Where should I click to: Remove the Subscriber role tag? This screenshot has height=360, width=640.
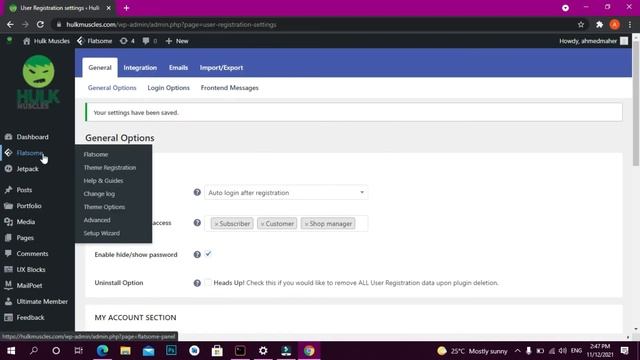click(x=216, y=224)
